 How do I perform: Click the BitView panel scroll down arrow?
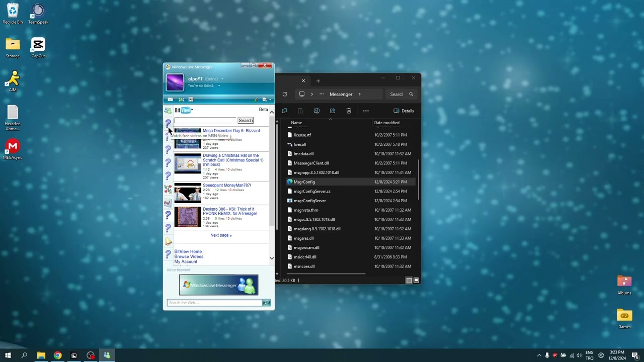(272, 258)
